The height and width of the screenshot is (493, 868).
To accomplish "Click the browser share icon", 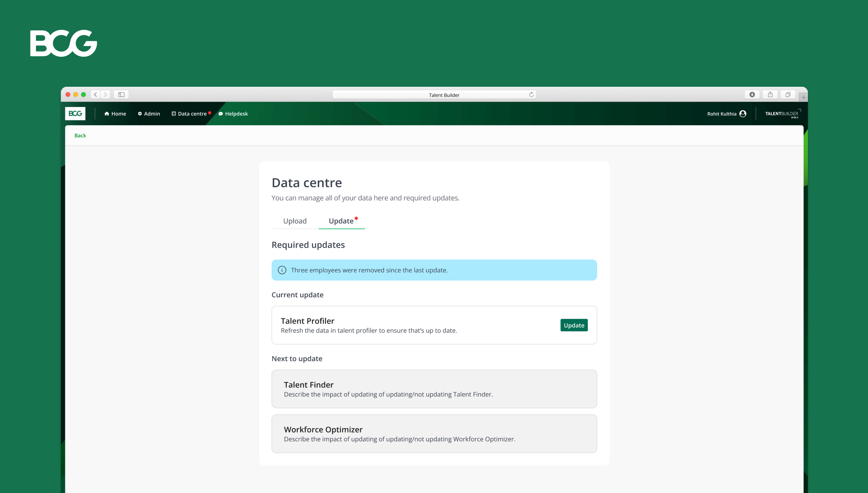I will pos(770,95).
